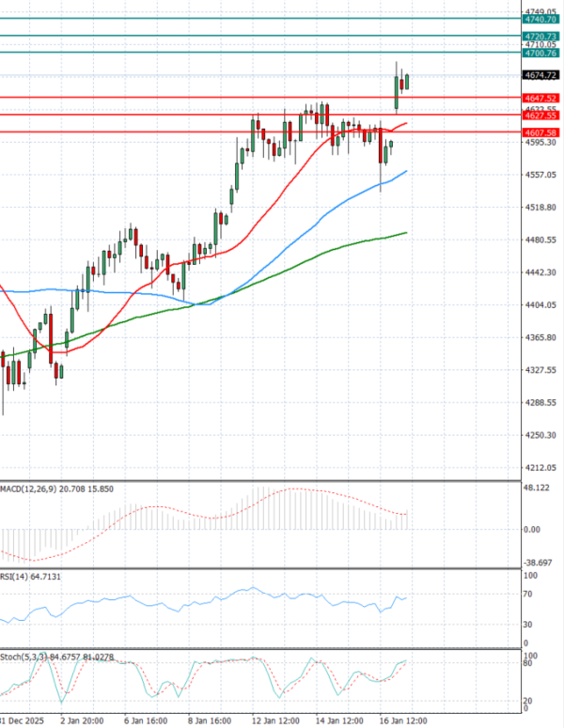Select the current price tag 4674.72

click(x=542, y=75)
